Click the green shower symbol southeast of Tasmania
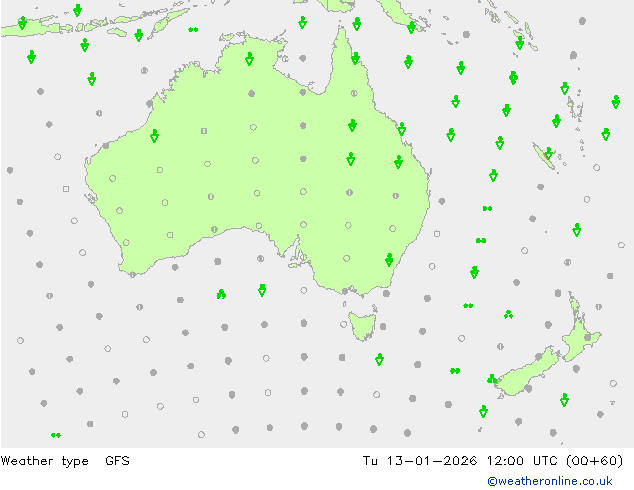634x490 pixels. [x=379, y=359]
